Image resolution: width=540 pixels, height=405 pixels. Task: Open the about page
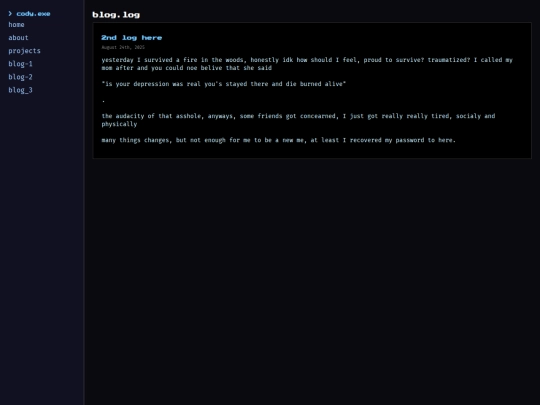18,38
